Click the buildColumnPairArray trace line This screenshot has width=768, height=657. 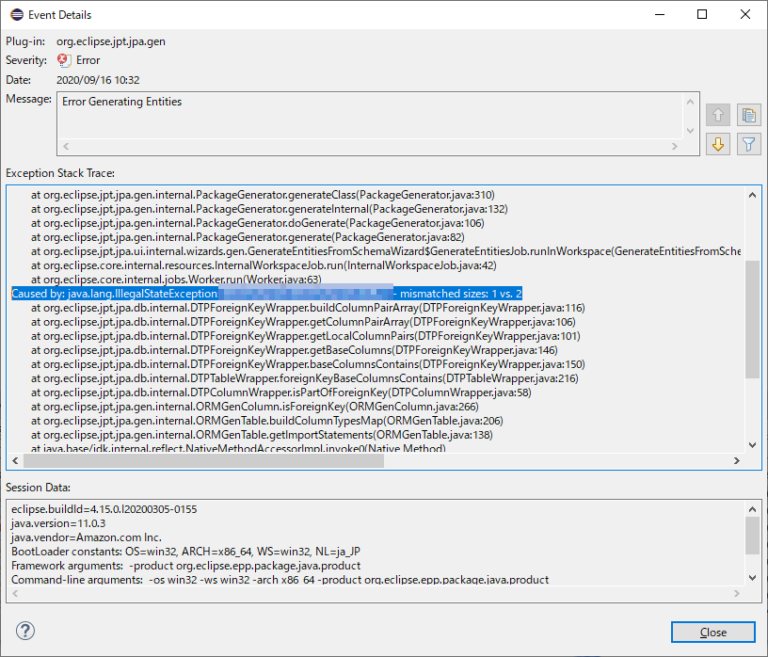pyautogui.click(x=308, y=308)
